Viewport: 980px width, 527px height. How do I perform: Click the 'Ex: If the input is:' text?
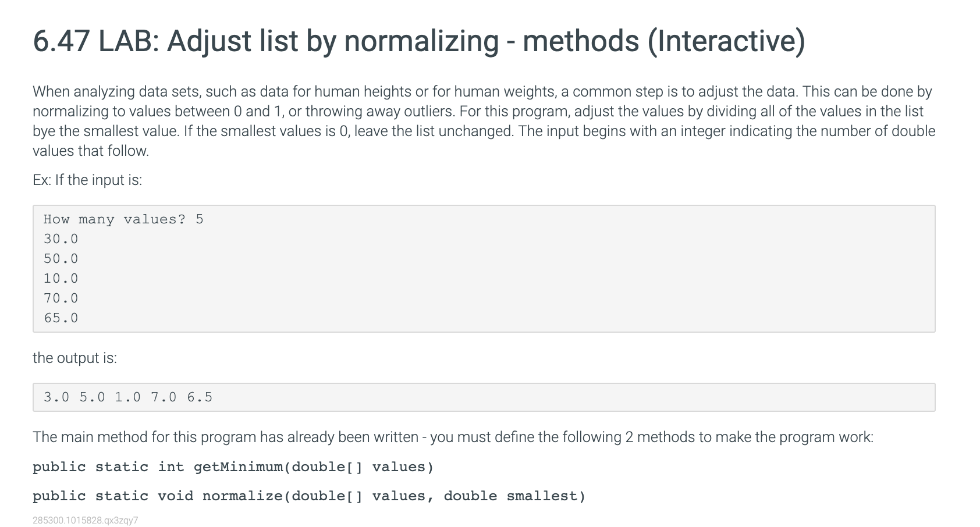87,180
